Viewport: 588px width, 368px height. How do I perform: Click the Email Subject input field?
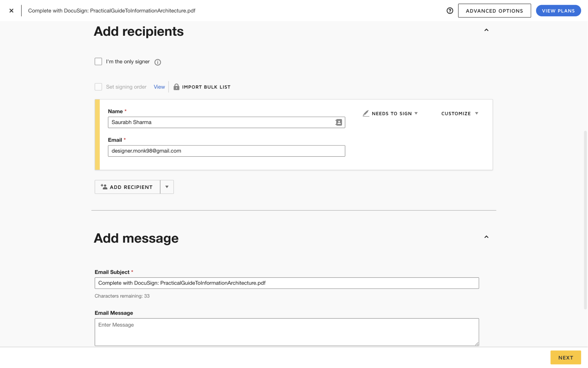tap(286, 283)
